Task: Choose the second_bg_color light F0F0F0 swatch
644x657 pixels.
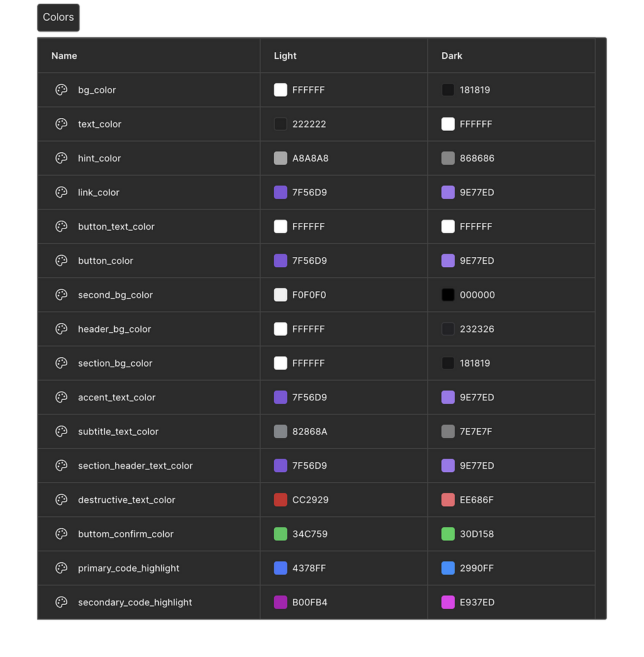Action: click(280, 295)
